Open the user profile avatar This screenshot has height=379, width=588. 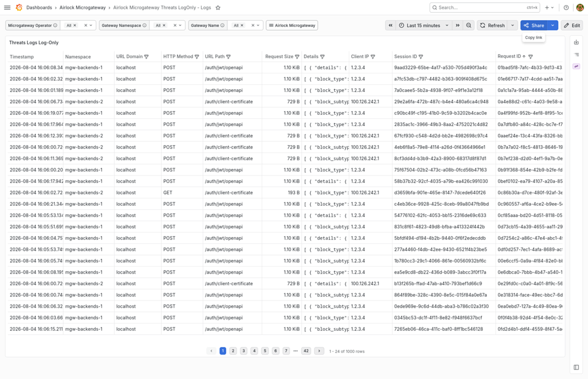580,7
